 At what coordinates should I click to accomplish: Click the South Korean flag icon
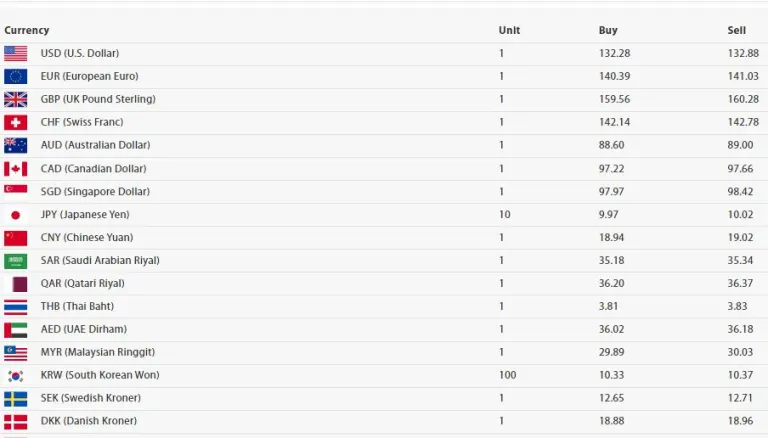(x=16, y=375)
